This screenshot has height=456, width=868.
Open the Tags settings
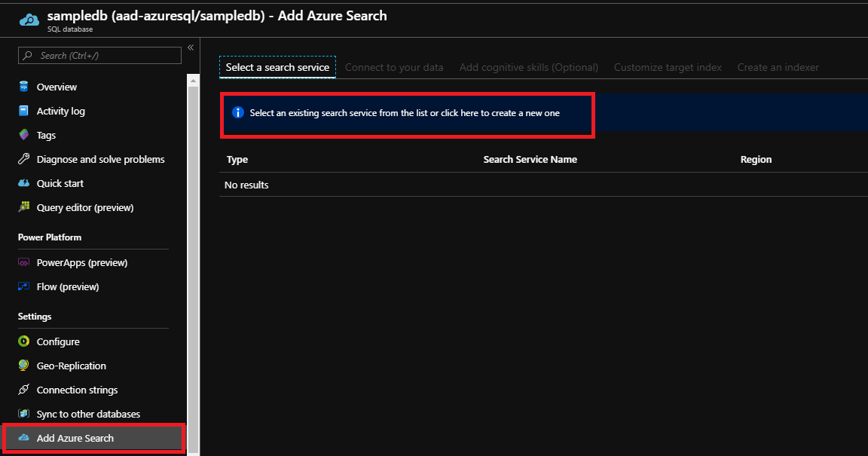pyautogui.click(x=47, y=135)
